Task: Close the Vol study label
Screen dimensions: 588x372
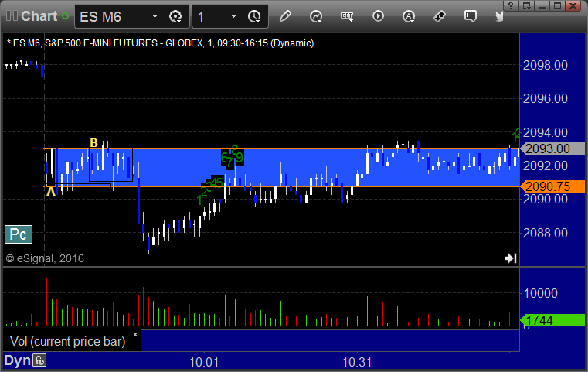Action: [135, 334]
